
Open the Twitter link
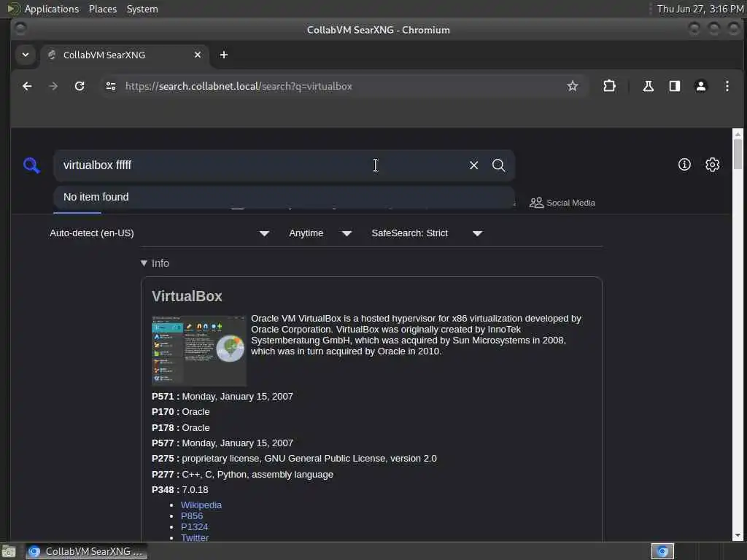pyautogui.click(x=194, y=537)
